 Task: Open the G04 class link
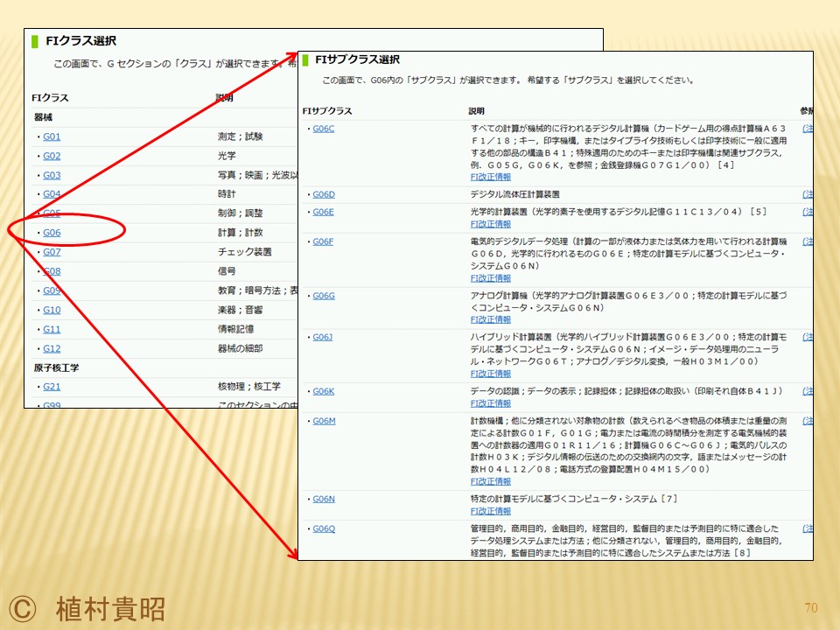click(52, 194)
